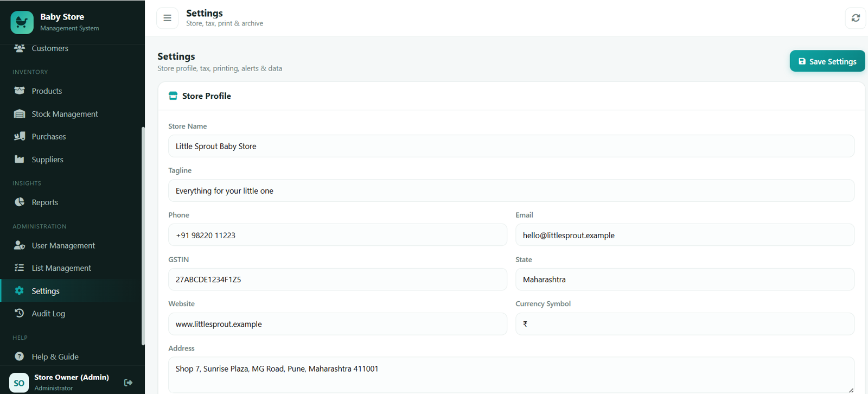Click the logout icon beside Store Owner

[x=129, y=383]
